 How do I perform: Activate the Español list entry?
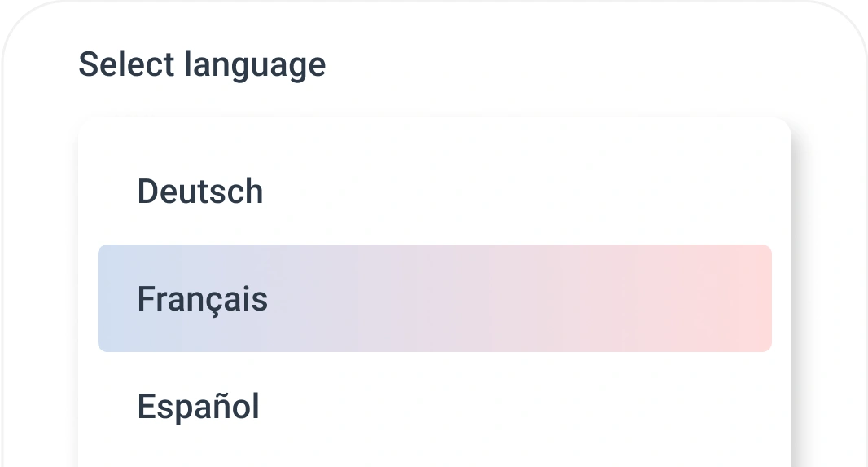tap(198, 407)
